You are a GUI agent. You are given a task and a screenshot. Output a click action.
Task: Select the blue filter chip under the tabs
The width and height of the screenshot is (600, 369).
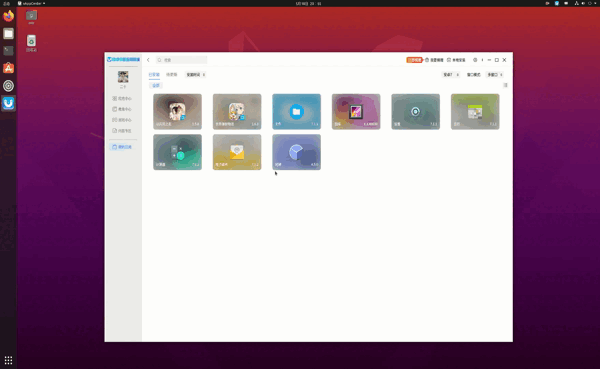(156, 85)
